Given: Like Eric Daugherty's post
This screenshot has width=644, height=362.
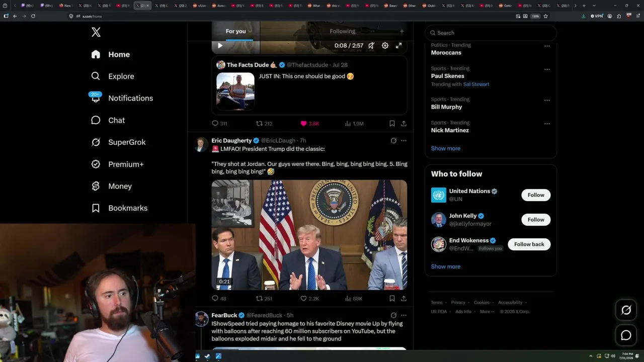Looking at the screenshot, I should [x=309, y=298].
